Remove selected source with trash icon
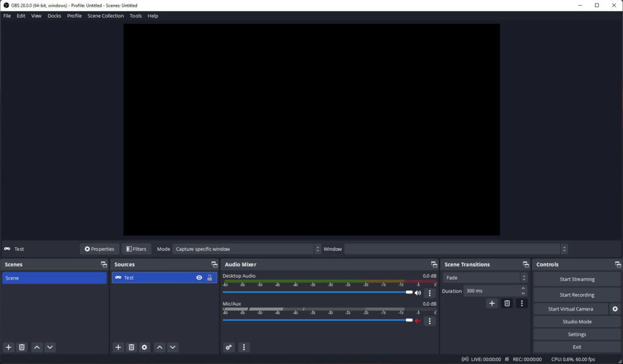 131,348
